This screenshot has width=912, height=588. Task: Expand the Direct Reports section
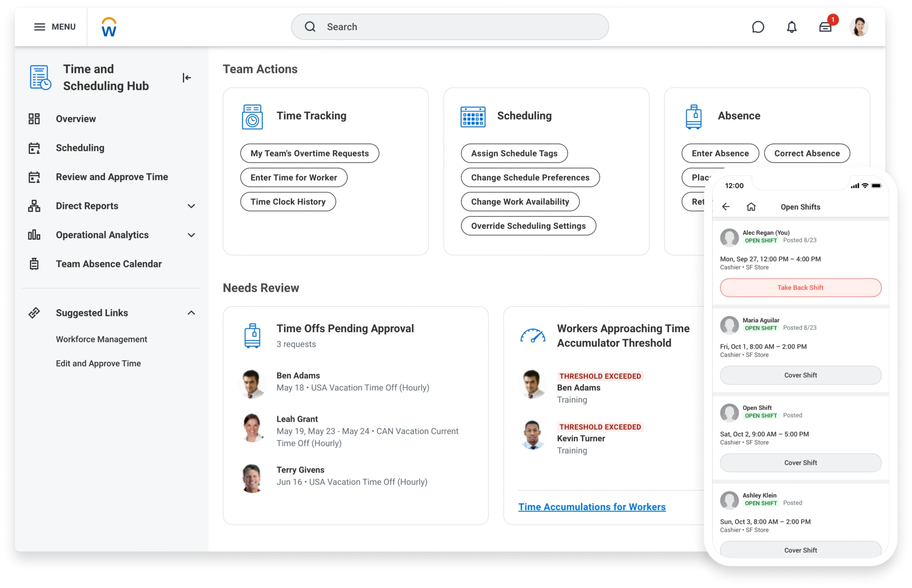(x=191, y=206)
